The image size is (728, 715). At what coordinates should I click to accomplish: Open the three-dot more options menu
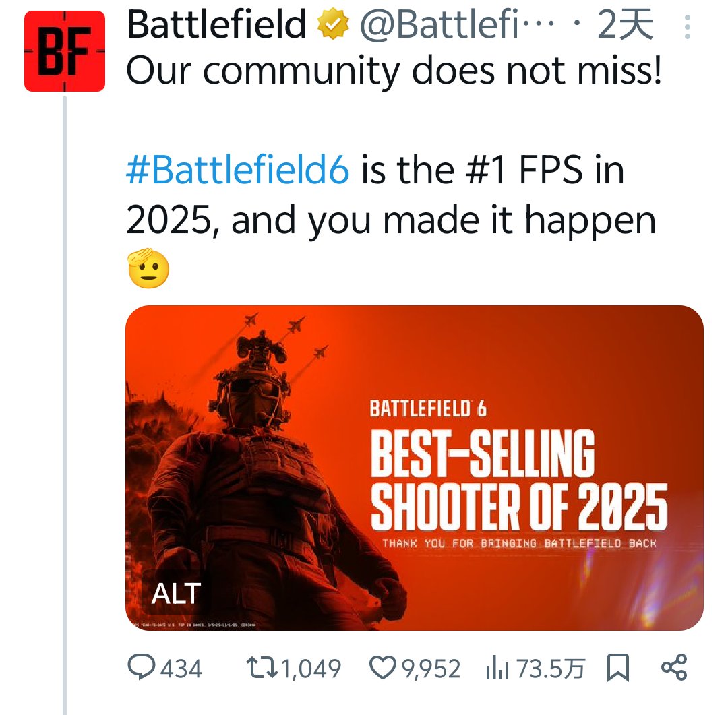point(687,27)
